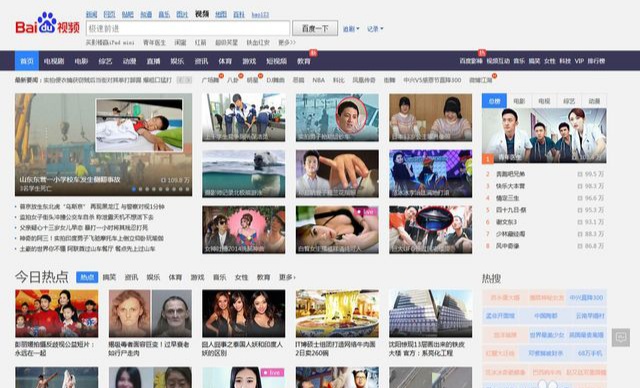Screen dimensions: 640x388
Task: Click the view count icon beside 98.3 万
Action: [x=580, y=186]
